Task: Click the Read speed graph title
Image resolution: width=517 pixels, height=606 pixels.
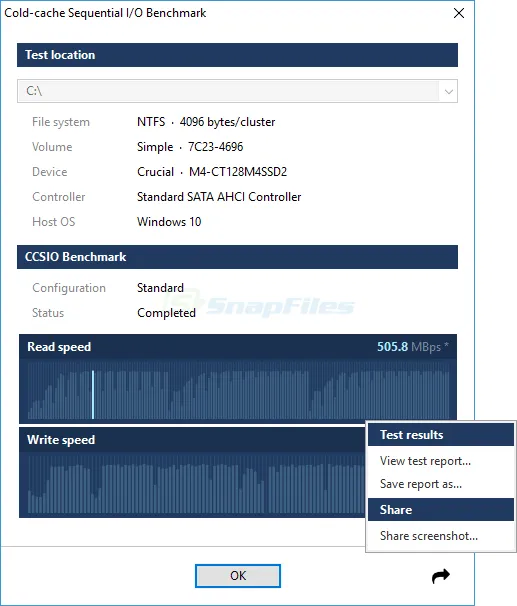Action: (59, 347)
